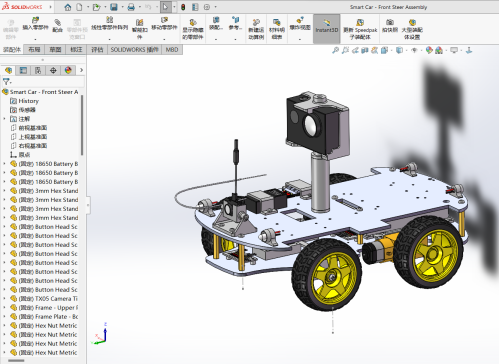
Task: Open the dropdown arrow beside Save
Action: (122, 7)
